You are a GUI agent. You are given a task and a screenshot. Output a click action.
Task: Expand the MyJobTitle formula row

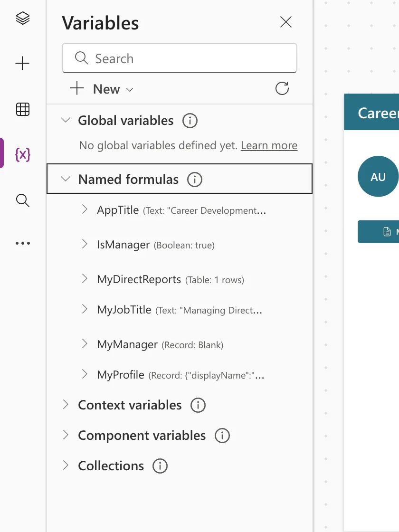tap(85, 309)
